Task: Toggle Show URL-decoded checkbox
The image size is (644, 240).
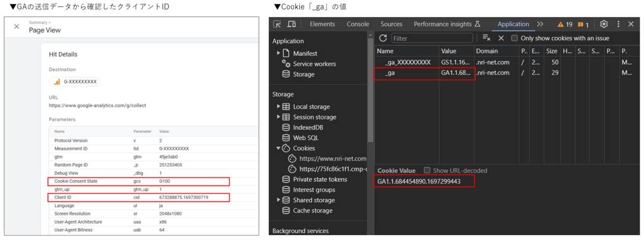Action: point(427,170)
